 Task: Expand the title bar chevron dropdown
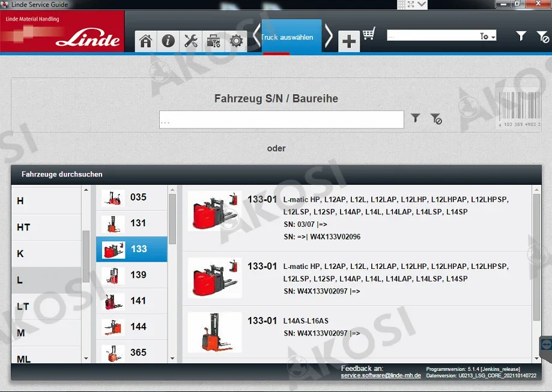click(x=422, y=4)
